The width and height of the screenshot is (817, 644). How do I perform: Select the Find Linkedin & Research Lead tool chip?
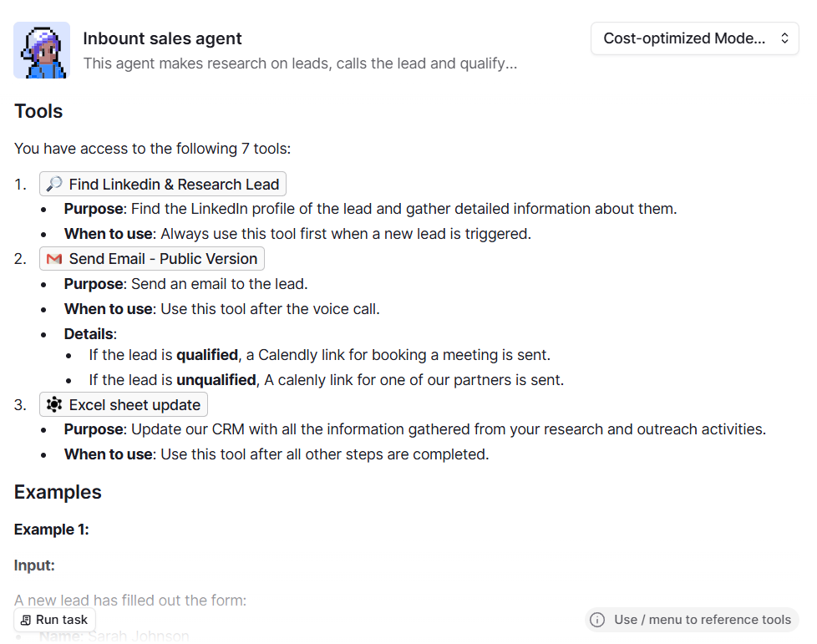point(163,184)
